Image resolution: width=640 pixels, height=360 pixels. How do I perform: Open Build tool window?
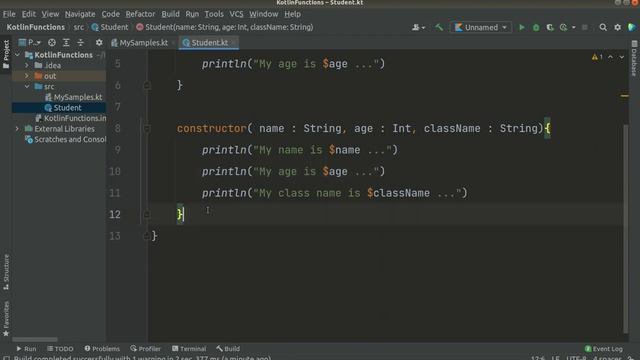[x=228, y=349]
